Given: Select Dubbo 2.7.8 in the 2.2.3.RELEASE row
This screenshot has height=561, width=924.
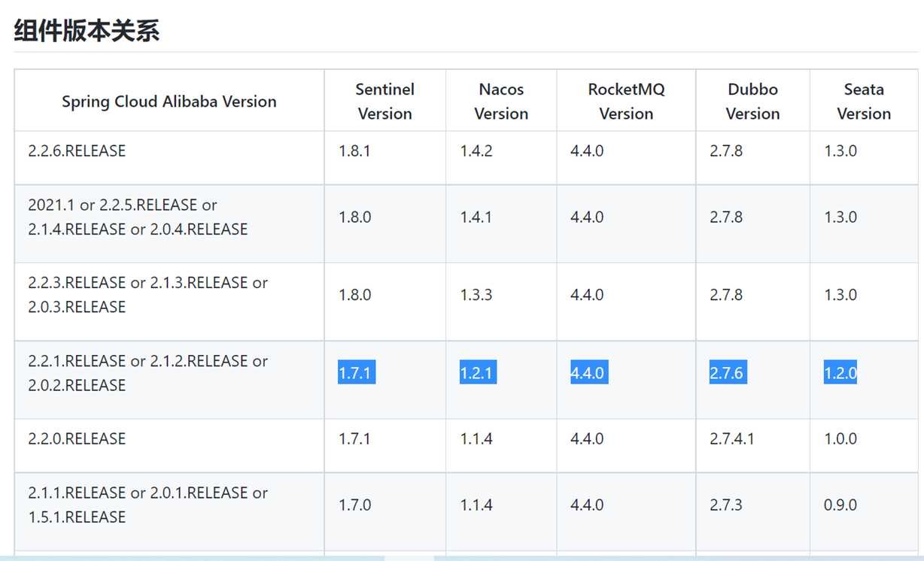Looking at the screenshot, I should [x=726, y=295].
